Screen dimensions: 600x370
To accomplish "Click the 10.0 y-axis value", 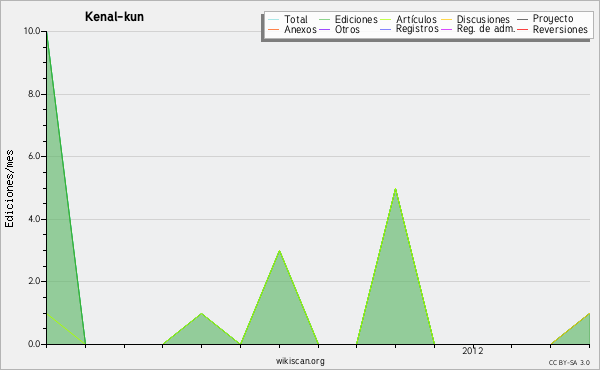I will pyautogui.click(x=32, y=31).
